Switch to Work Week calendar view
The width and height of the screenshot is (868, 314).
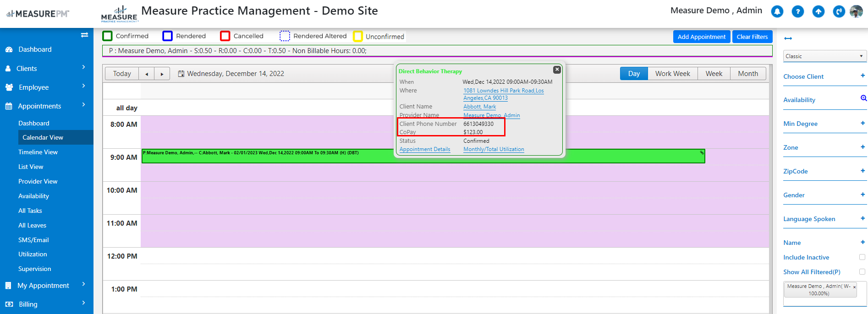[x=672, y=74]
